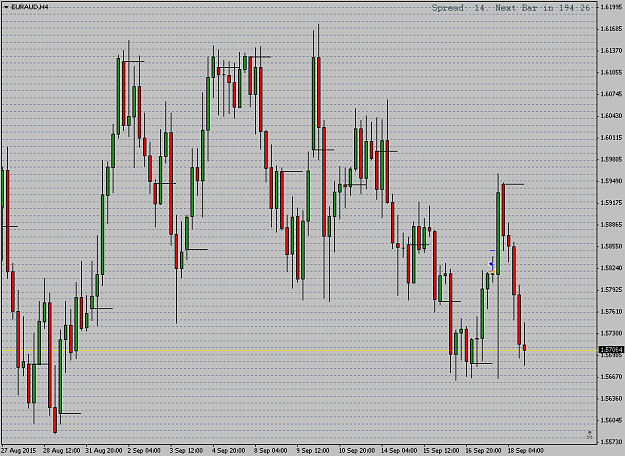Click the 1.58240 price axis label
Screen dimensions: 625x456
611,268
